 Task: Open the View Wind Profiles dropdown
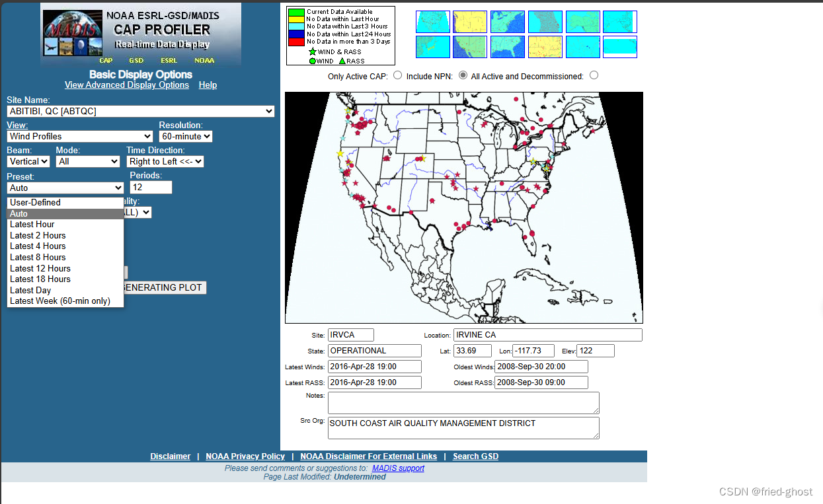pyautogui.click(x=80, y=137)
